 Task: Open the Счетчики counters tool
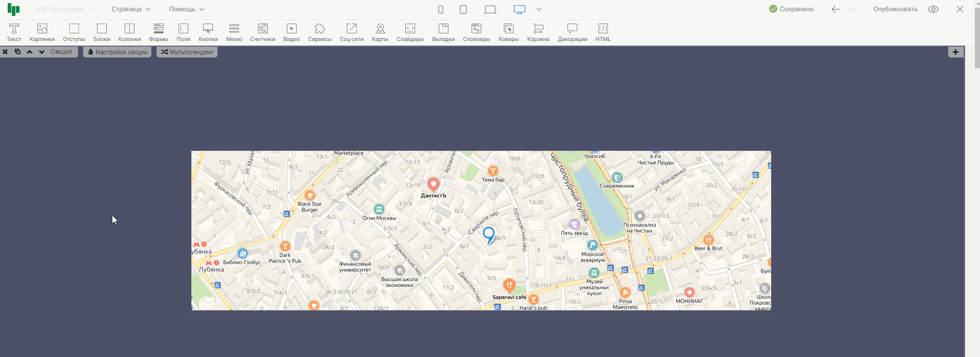point(263,32)
